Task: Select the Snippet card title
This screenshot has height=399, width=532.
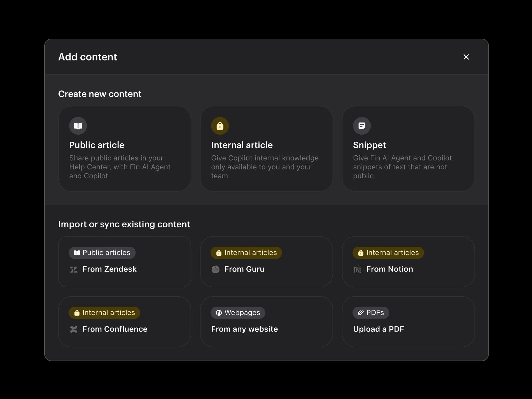Action: click(x=369, y=145)
